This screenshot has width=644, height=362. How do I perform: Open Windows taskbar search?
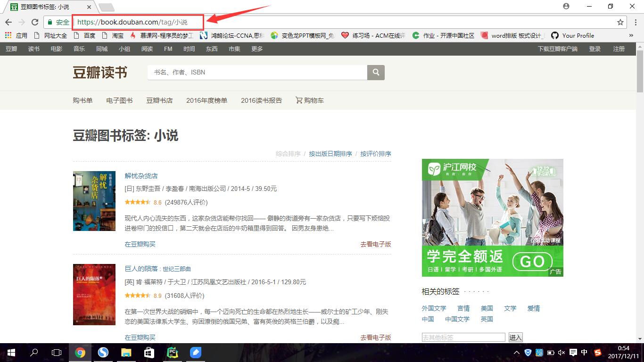pos(34,353)
